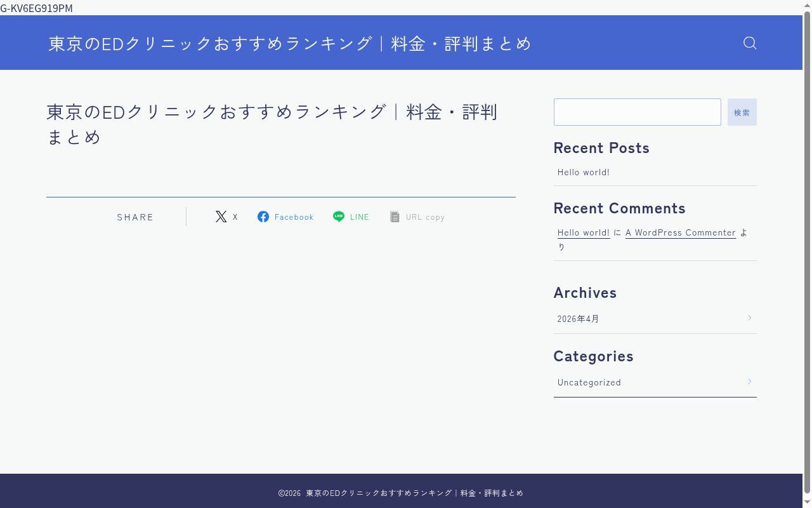Click the URL copy document icon
The height and width of the screenshot is (508, 812).
(x=395, y=217)
